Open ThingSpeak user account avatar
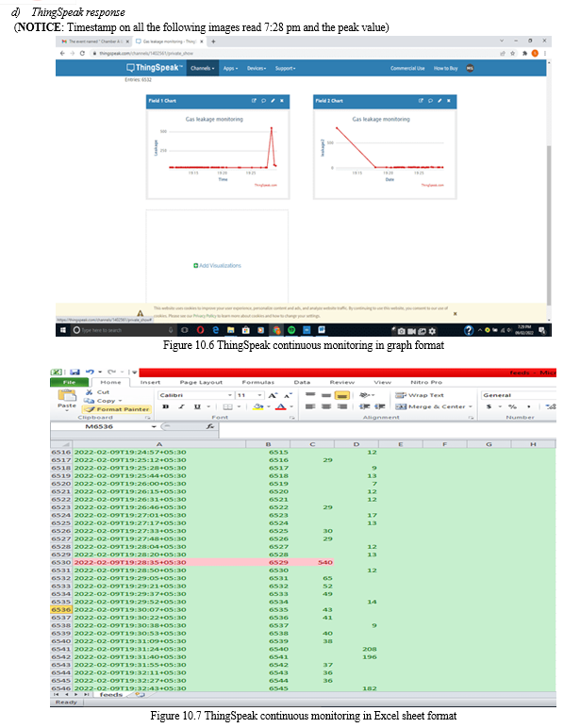 point(470,68)
